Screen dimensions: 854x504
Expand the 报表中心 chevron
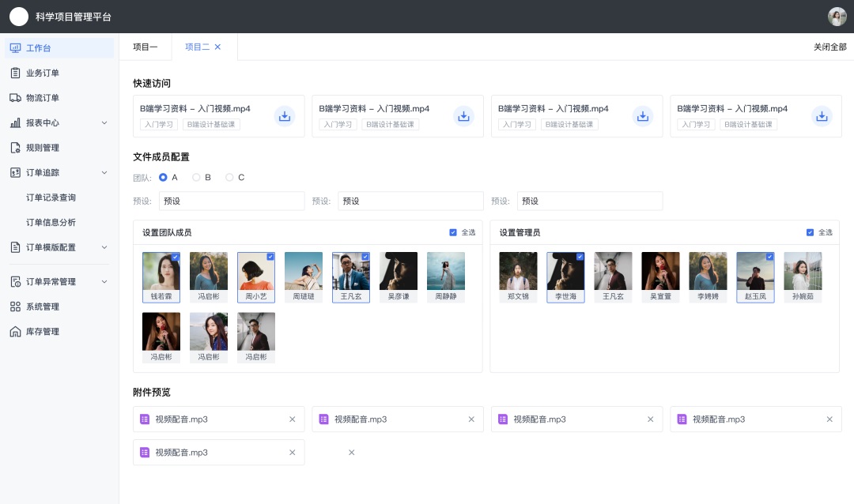coord(104,123)
